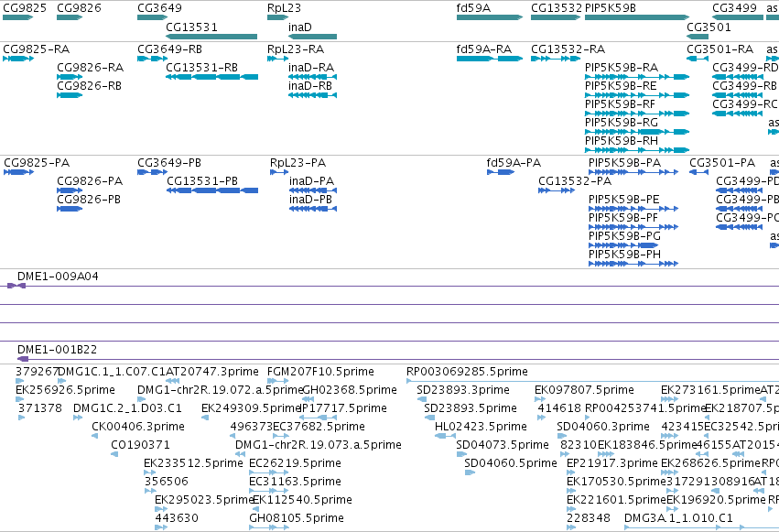
Task: Select protein RpL23-PA label
Action: coord(298,163)
